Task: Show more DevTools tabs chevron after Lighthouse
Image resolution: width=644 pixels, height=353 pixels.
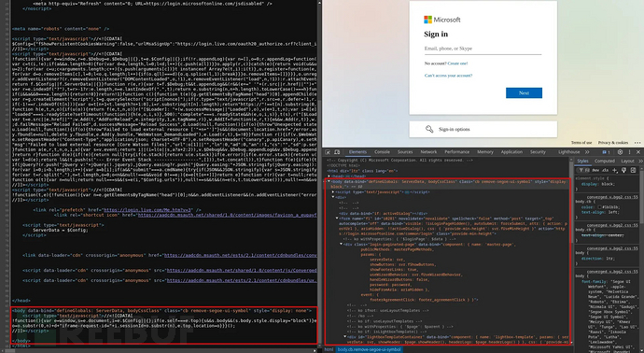Action: [x=587, y=152]
